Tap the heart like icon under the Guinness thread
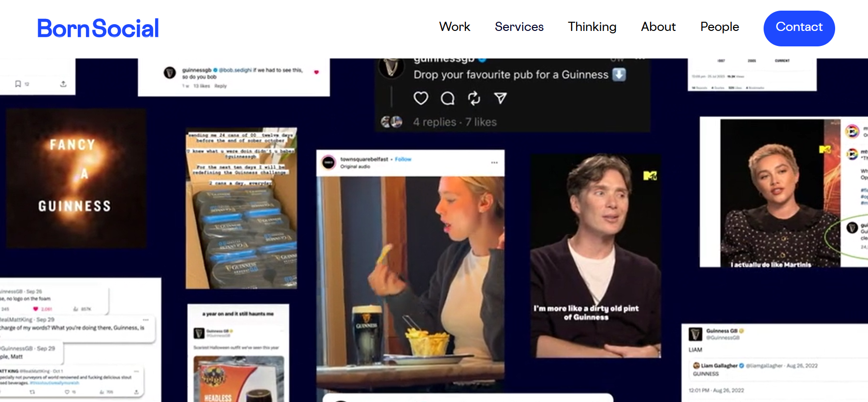Viewport: 868px width, 402px height. pos(421,98)
